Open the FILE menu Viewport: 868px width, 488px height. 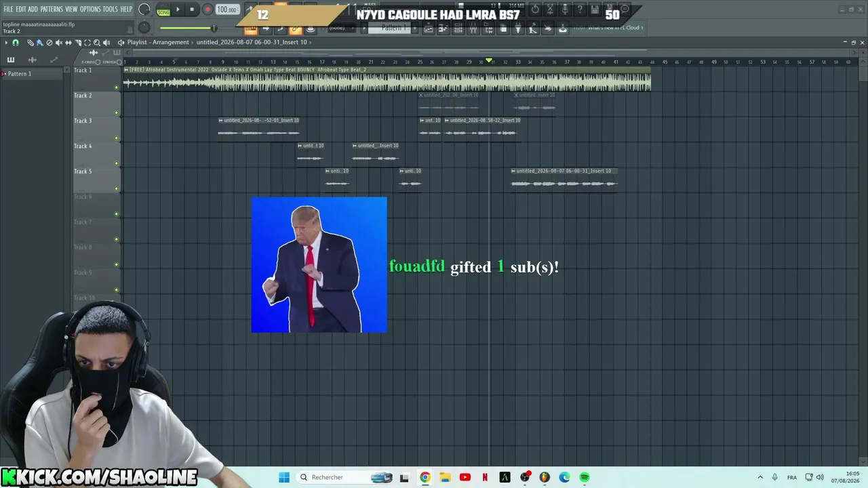pyautogui.click(x=8, y=9)
